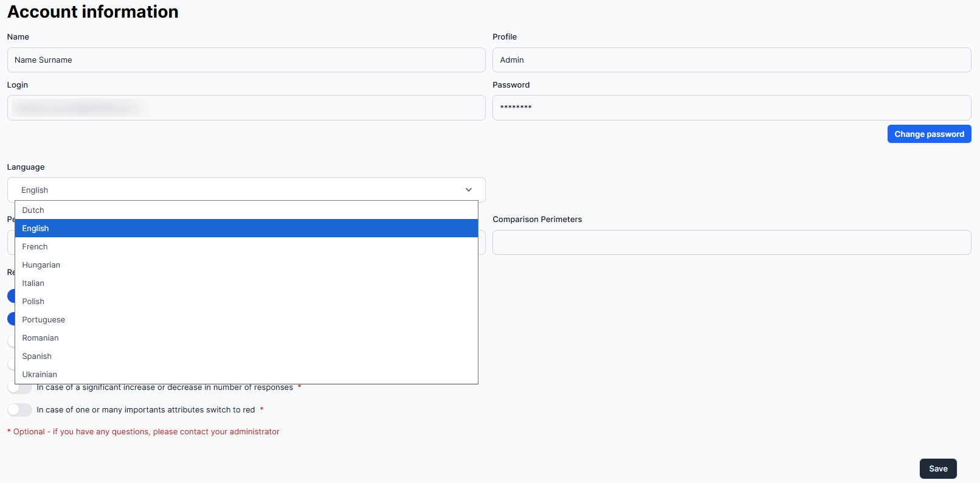Click into the Password field
Image resolution: width=980 pixels, height=483 pixels.
tap(731, 108)
